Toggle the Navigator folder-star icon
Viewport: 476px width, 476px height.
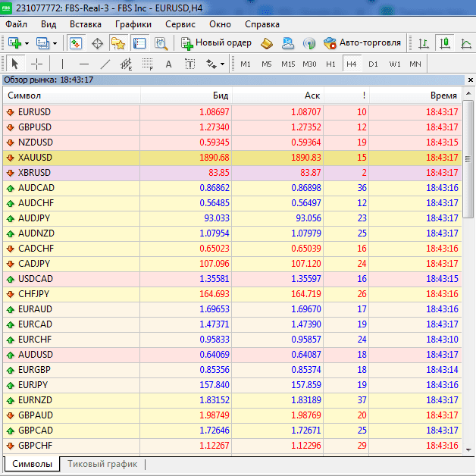click(118, 43)
